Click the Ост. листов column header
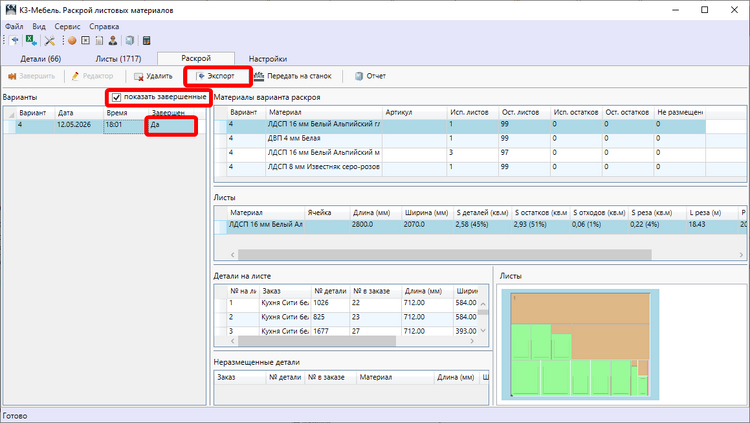 click(524, 112)
